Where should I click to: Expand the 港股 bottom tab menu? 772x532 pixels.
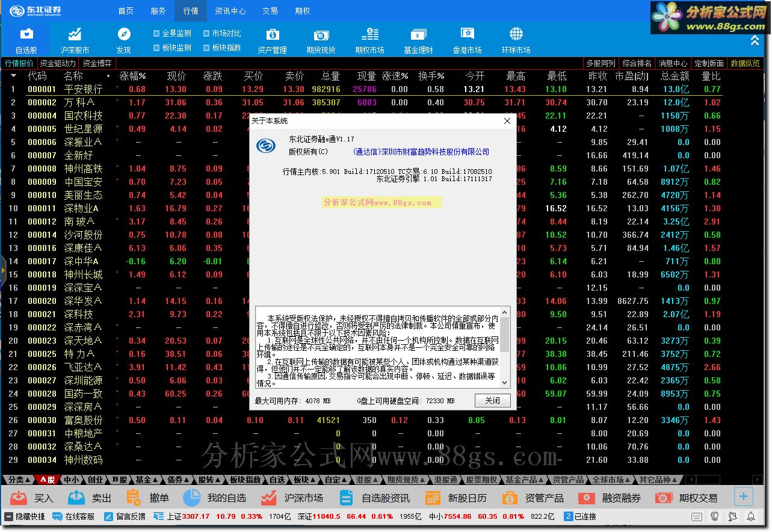367,480
